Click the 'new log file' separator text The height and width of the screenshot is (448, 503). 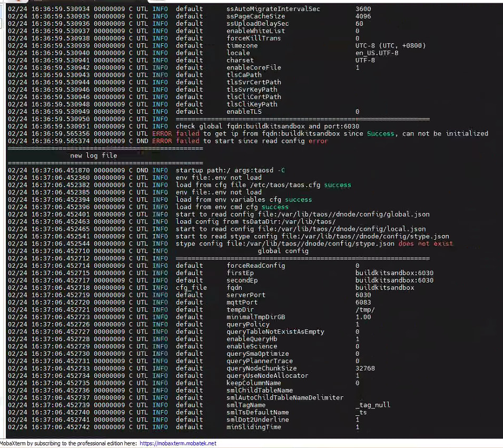93,155
